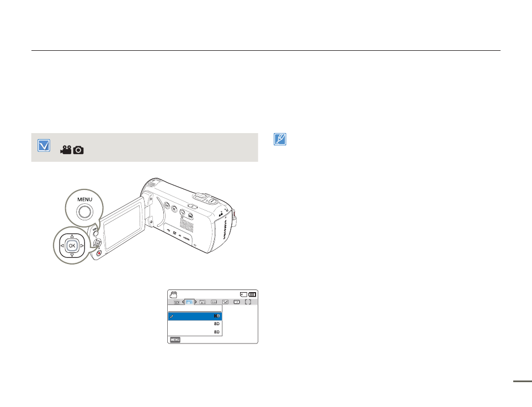This screenshot has height=407, width=532.
Task: Click the gray MENU label on LCD
Action: (x=175, y=340)
